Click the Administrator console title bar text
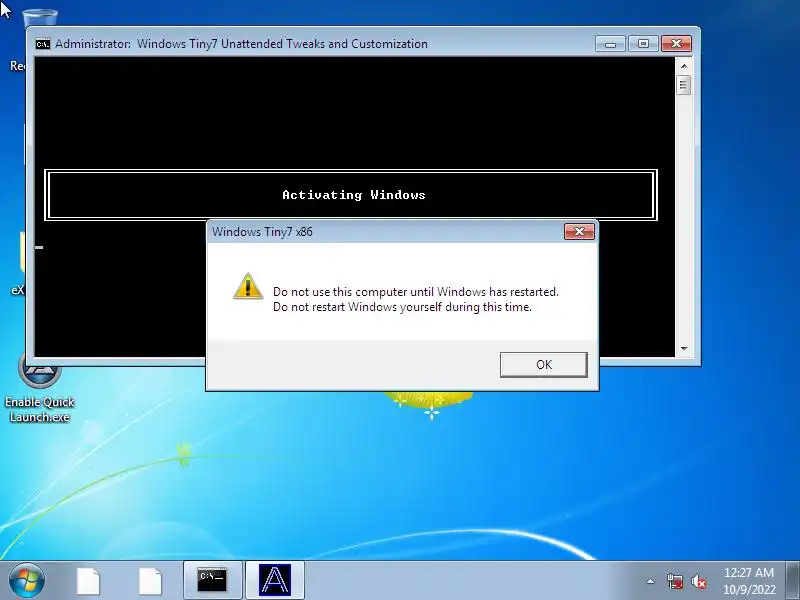 coord(241,44)
